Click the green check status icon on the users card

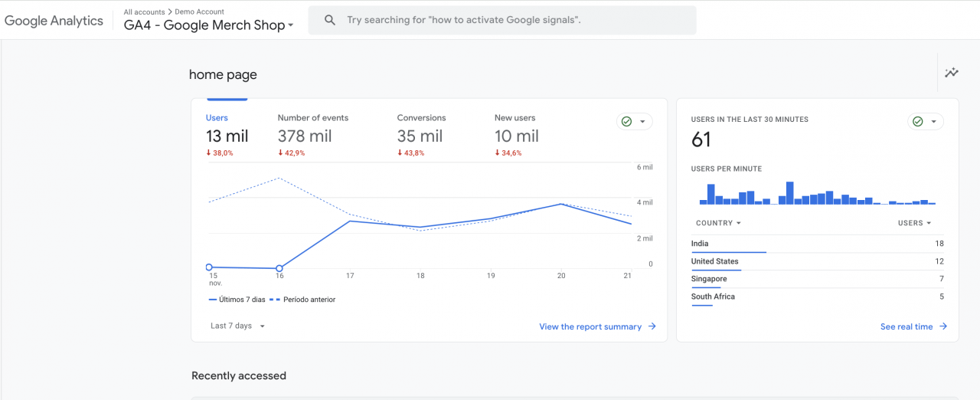[627, 122]
